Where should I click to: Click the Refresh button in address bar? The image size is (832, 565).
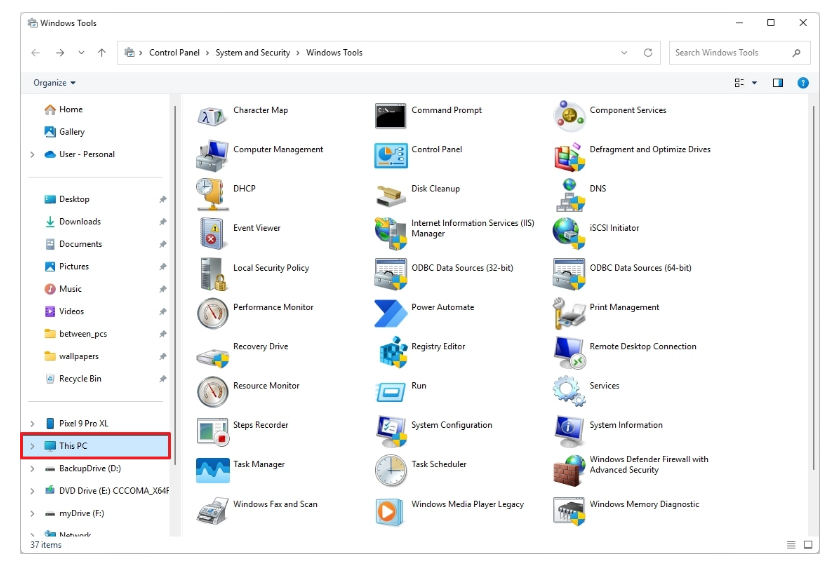648,53
